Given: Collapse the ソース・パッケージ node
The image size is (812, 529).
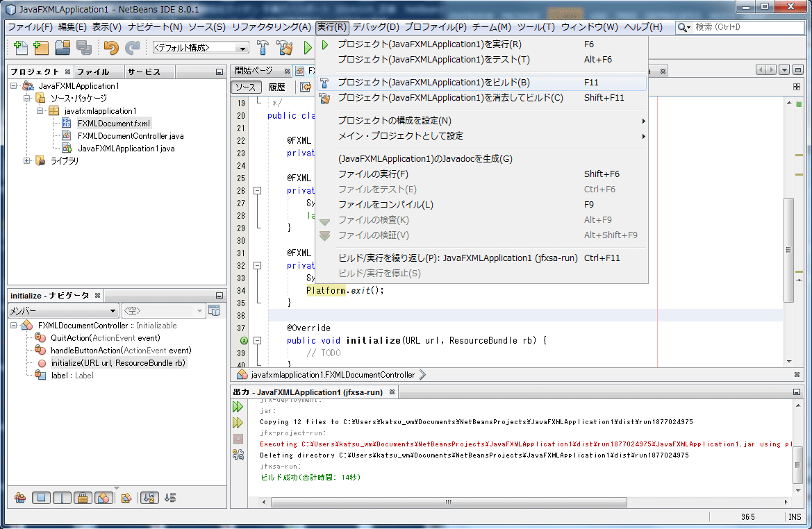Looking at the screenshot, I should [x=27, y=99].
